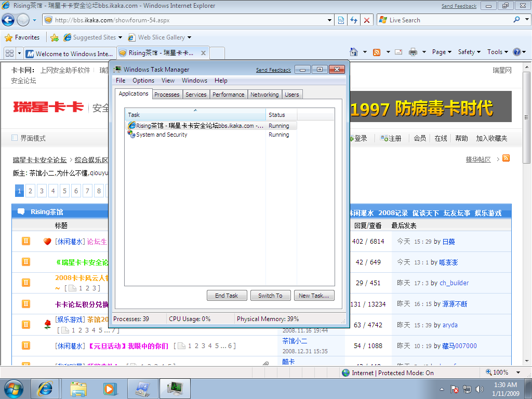Open the Options menu in Task Manager

143,81
